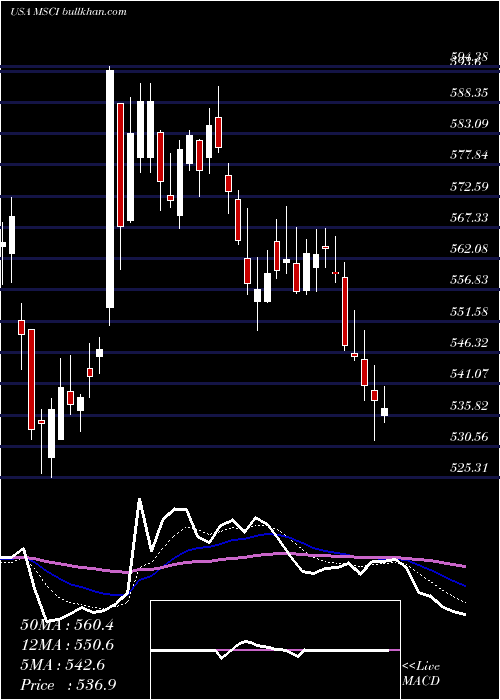Click the 567.33 price level label

coord(469,217)
